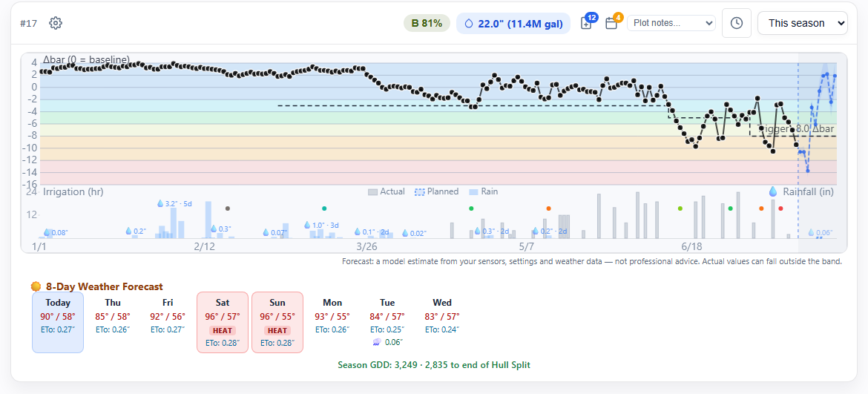The width and height of the screenshot is (868, 394).
Task: Open the clock history button
Action: pos(736,23)
